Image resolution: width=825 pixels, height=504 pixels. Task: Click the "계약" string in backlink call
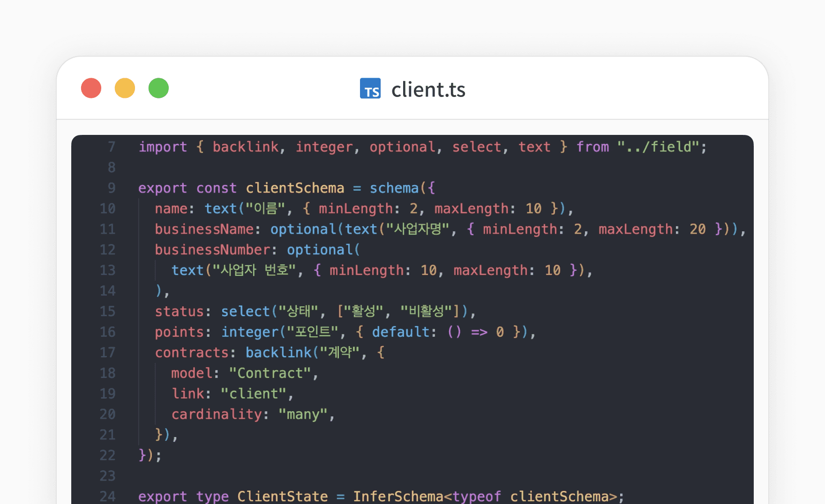point(340,353)
